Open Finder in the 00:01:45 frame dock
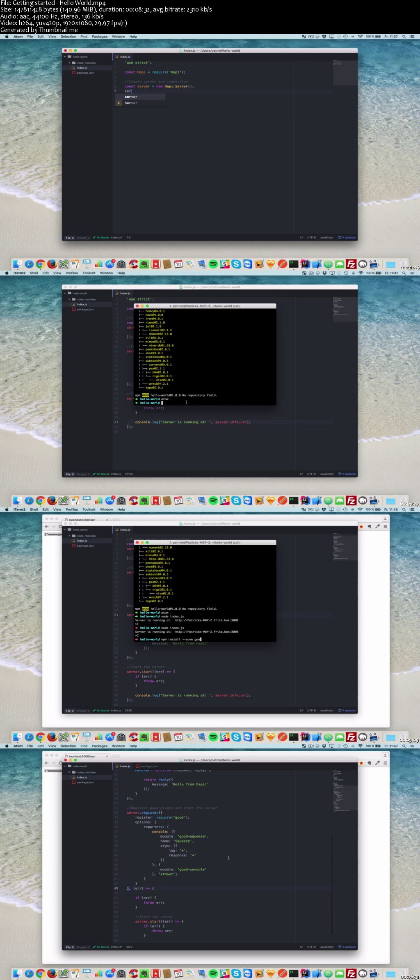The height and width of the screenshot is (980, 420). click(17, 264)
